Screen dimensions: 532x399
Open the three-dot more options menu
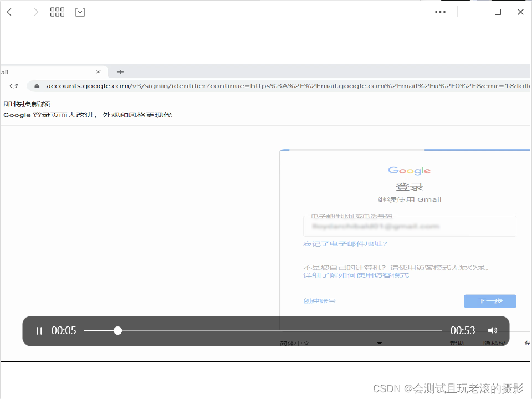point(440,12)
